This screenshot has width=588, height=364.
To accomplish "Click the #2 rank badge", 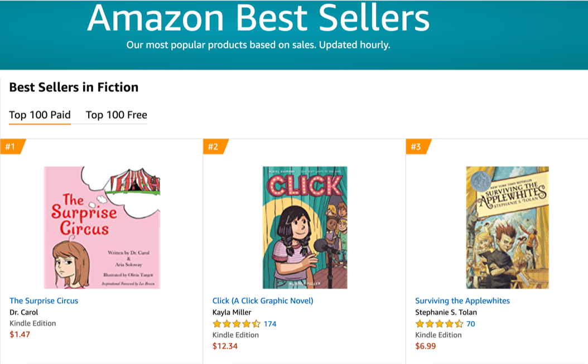I will 214,147.
